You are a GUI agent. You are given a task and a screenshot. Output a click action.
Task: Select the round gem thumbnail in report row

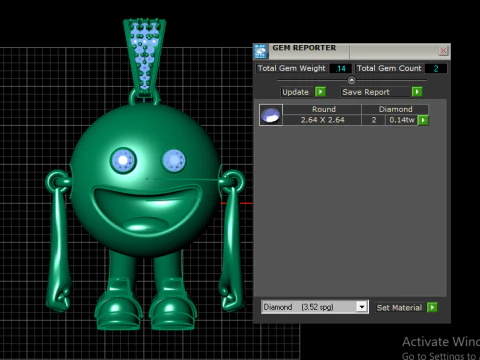point(271,115)
